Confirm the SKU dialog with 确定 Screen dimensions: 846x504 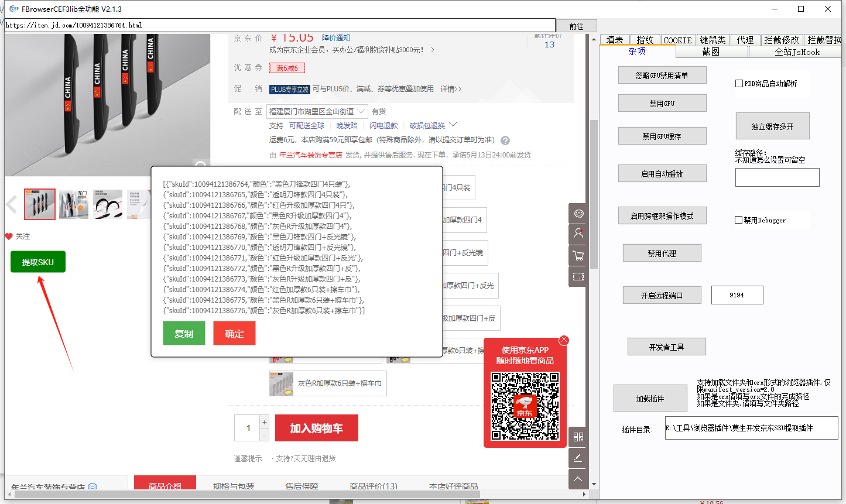point(234,333)
